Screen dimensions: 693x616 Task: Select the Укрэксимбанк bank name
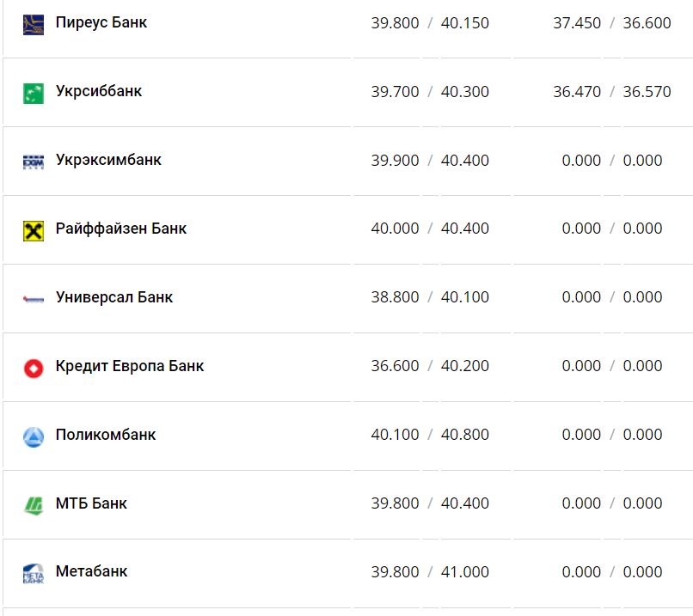click(x=108, y=160)
